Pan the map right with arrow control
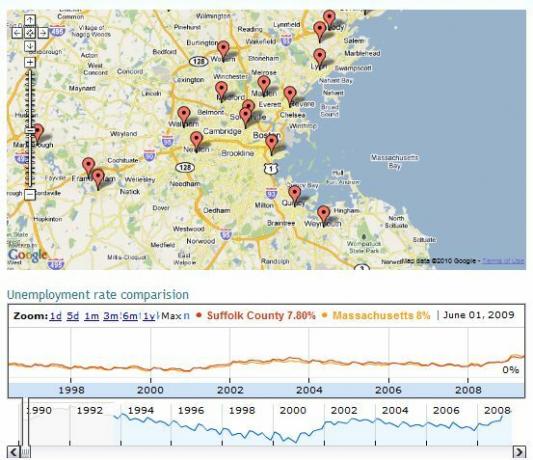533x460 pixels. pyautogui.click(x=43, y=33)
